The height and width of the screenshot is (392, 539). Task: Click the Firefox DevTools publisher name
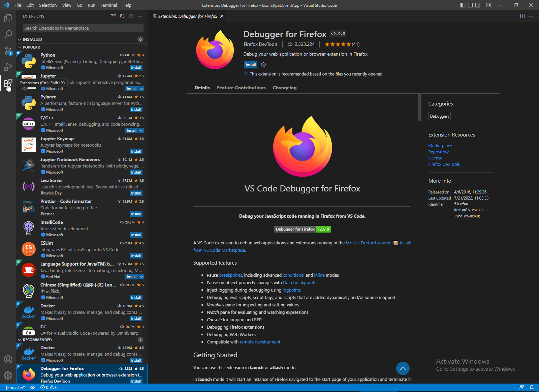point(260,44)
